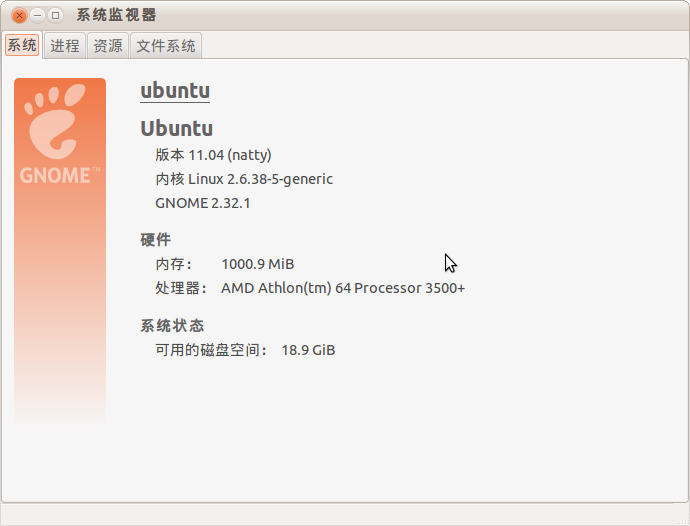The image size is (690, 526).
Task: Select the text 版本 11.04 (natty)
Action: (x=213, y=155)
